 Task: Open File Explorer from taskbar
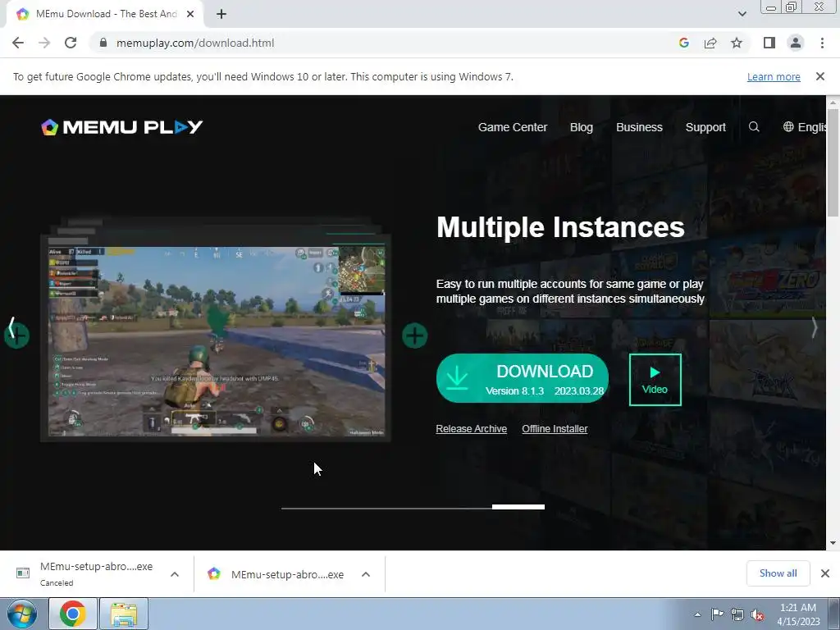tap(124, 614)
